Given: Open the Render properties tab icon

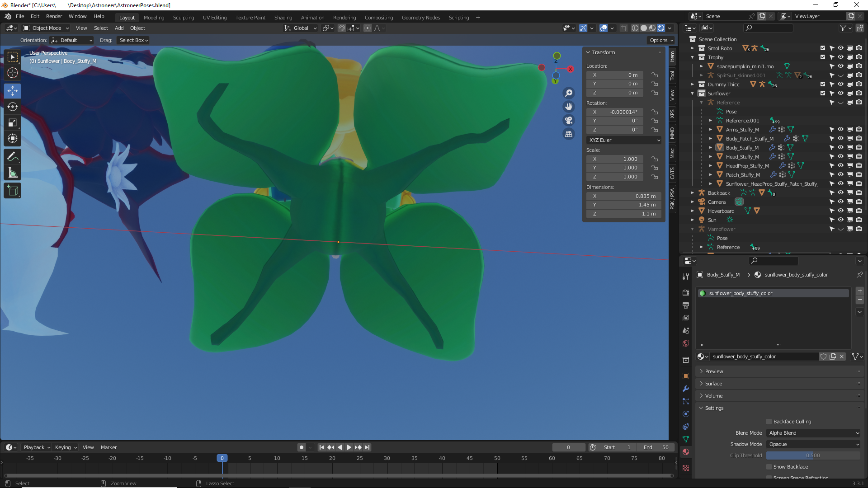Looking at the screenshot, I should pyautogui.click(x=686, y=293).
